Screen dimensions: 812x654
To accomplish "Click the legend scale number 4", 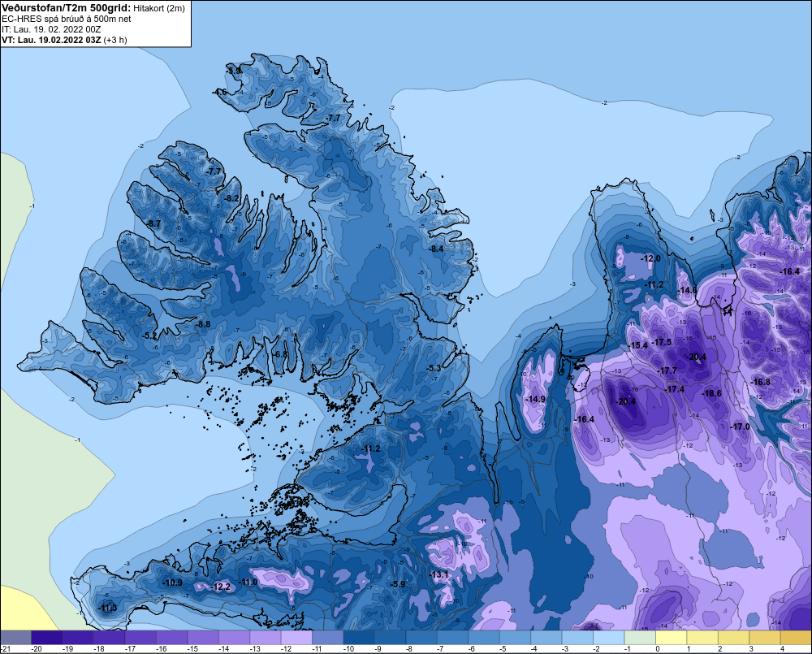I will [783, 649].
